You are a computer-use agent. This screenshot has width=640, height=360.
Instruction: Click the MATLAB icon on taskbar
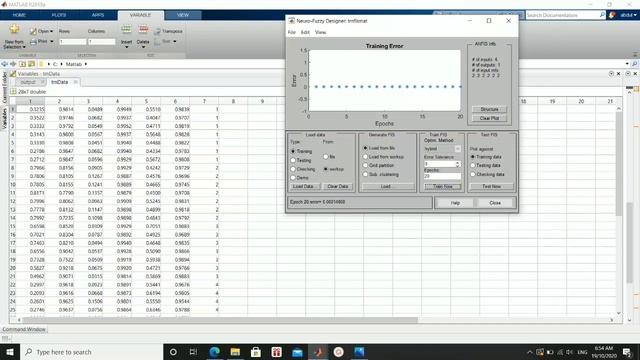(318, 352)
